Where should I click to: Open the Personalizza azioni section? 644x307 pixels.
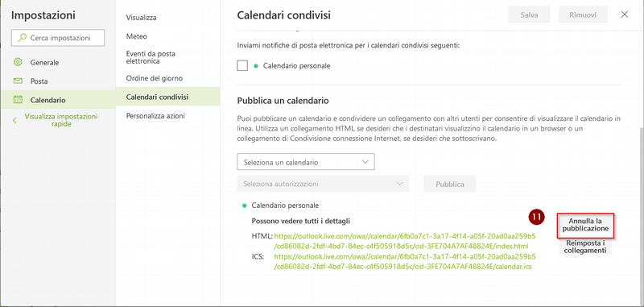click(155, 116)
